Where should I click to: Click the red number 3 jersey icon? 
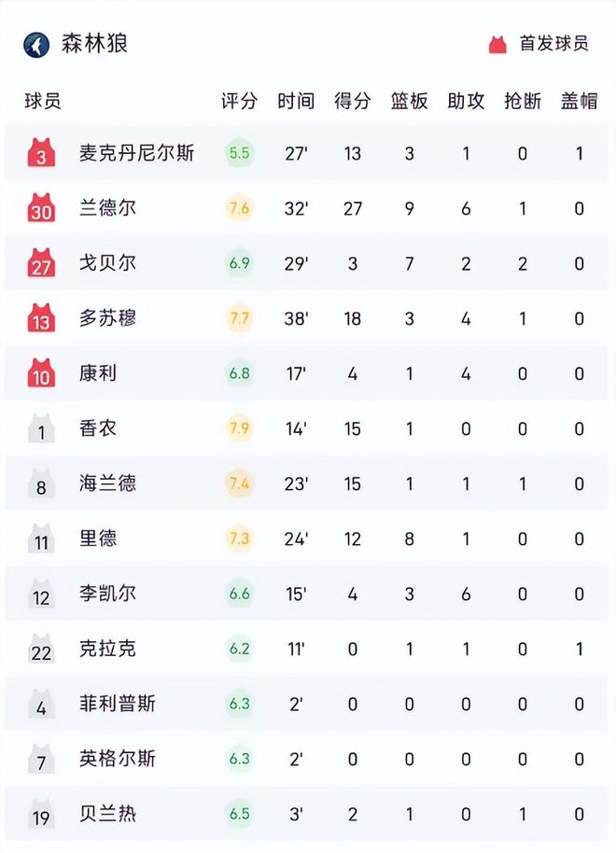[41, 152]
